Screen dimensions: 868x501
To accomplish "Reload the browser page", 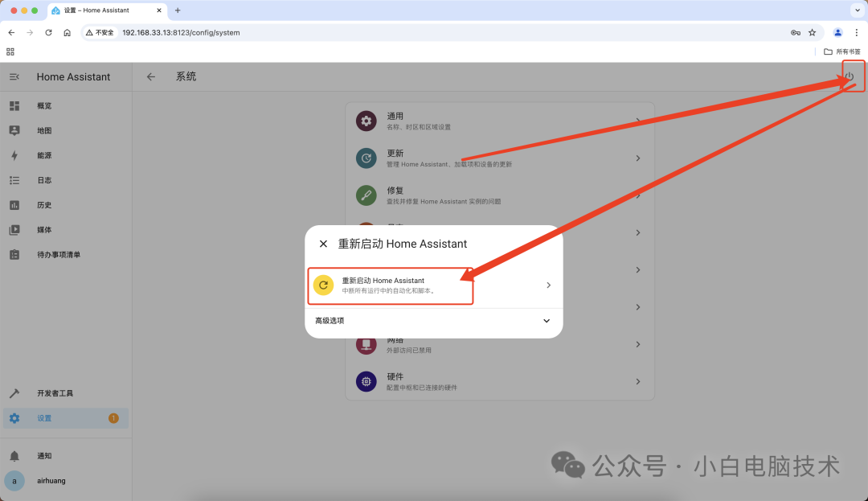I will click(49, 33).
